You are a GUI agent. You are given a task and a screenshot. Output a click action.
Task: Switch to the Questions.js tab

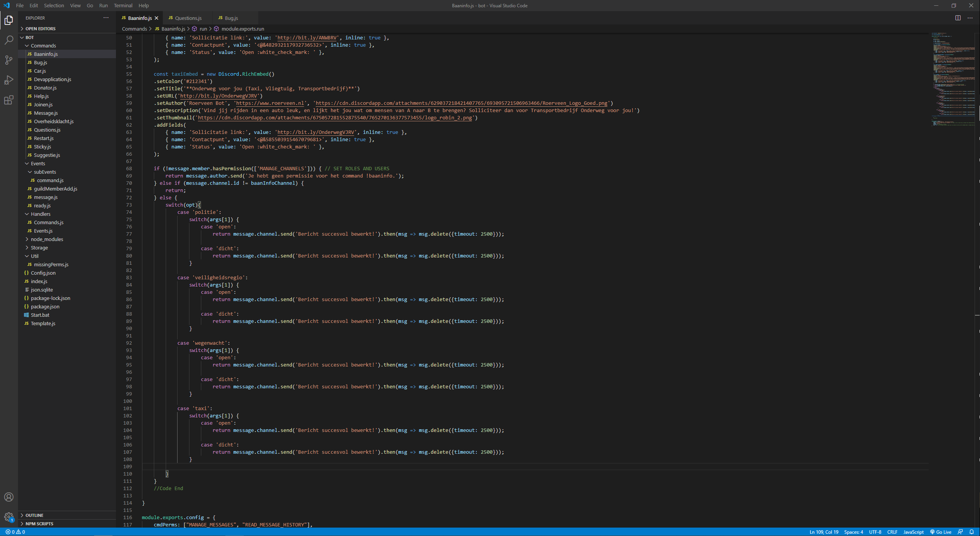click(x=188, y=18)
